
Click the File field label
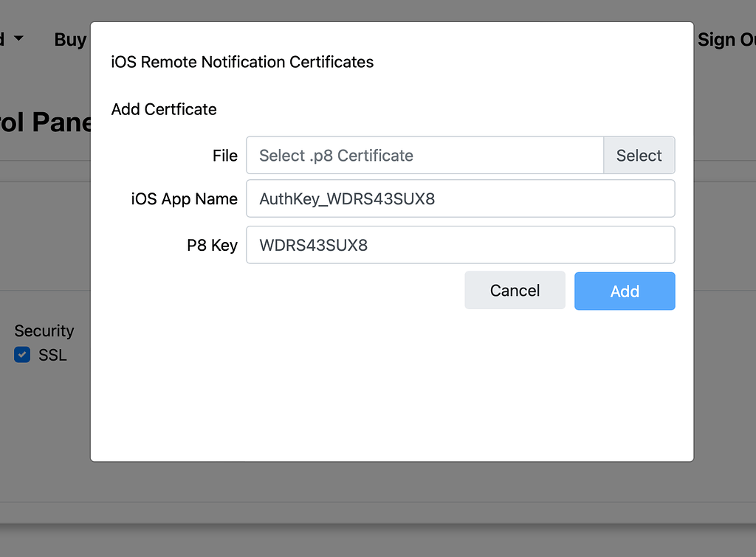coord(225,155)
